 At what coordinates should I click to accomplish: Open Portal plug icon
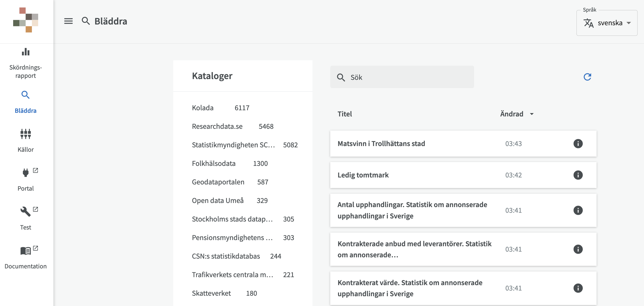[x=26, y=172]
